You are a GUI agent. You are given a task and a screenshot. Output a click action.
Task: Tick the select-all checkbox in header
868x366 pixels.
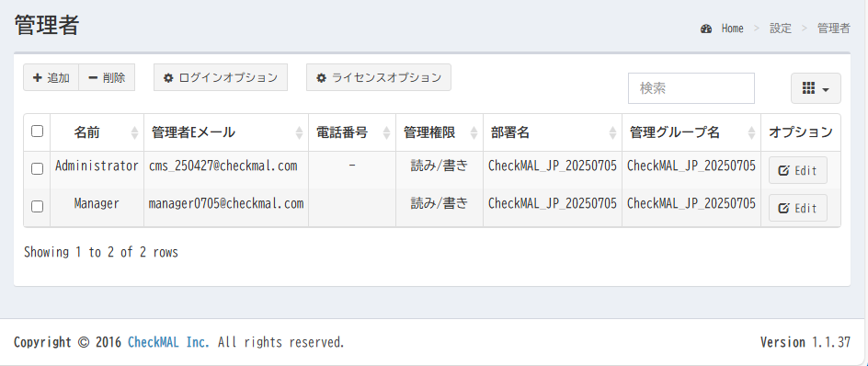[x=37, y=132]
